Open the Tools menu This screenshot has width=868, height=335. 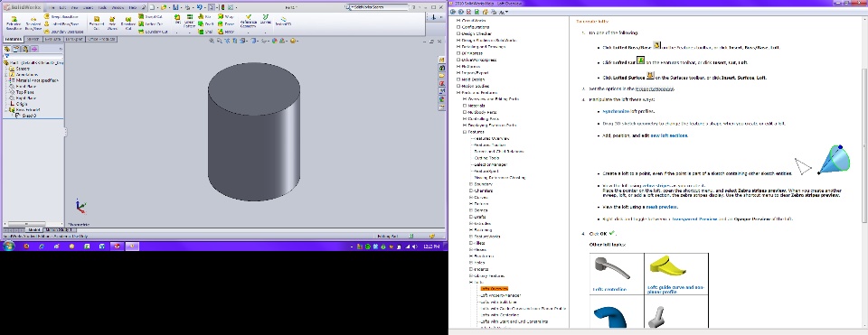102,8
